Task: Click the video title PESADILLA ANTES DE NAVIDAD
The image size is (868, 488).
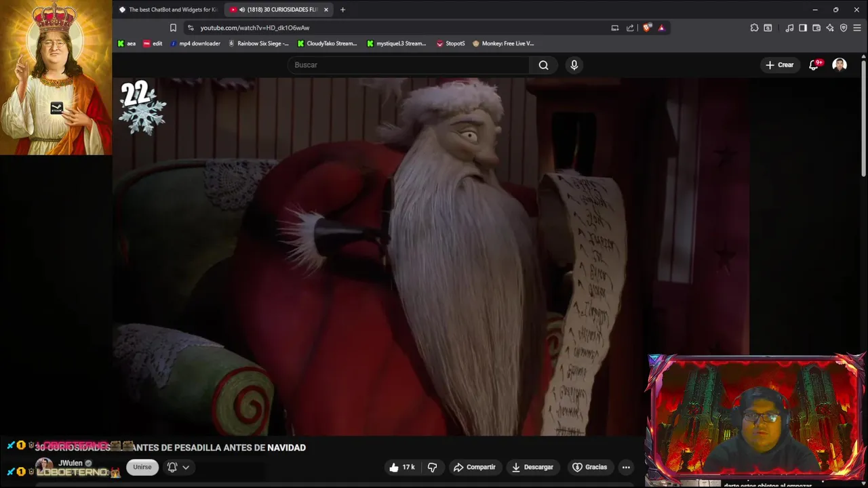Action: pos(240,447)
